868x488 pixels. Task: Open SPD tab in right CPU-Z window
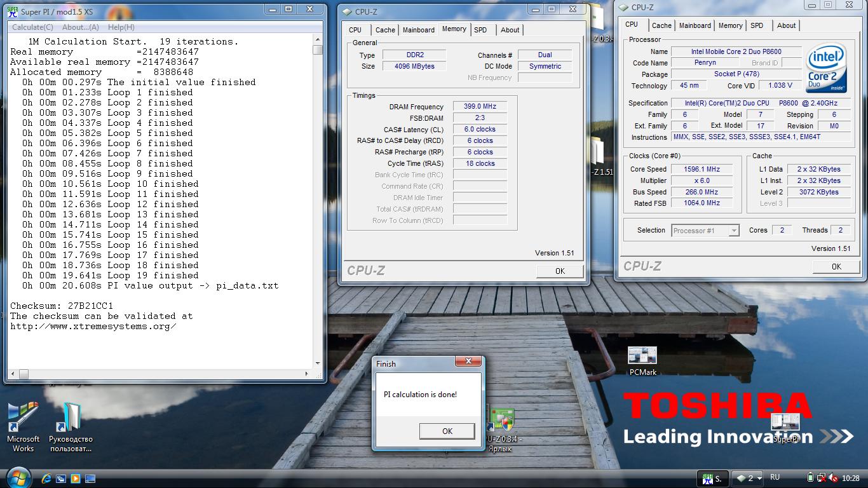pos(757,25)
